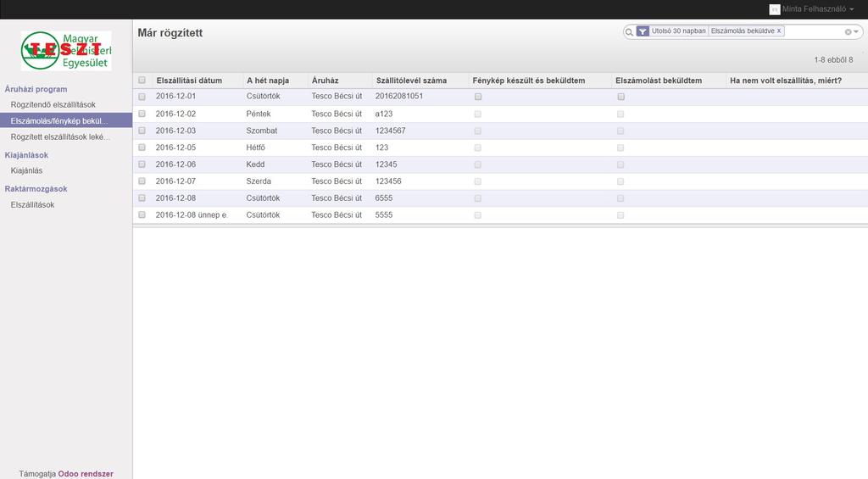Image resolution: width=868 pixels, height=479 pixels.
Task: Click the cell reading Szombat
Action: click(262, 131)
